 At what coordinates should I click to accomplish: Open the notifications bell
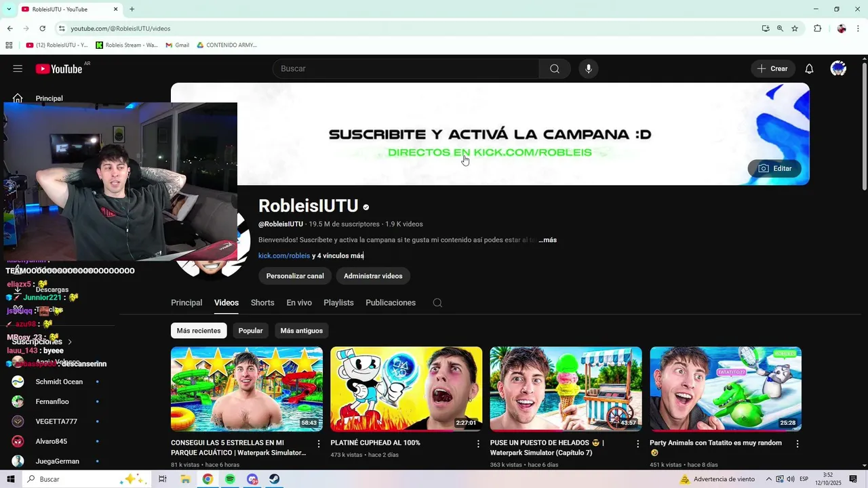pyautogui.click(x=809, y=68)
